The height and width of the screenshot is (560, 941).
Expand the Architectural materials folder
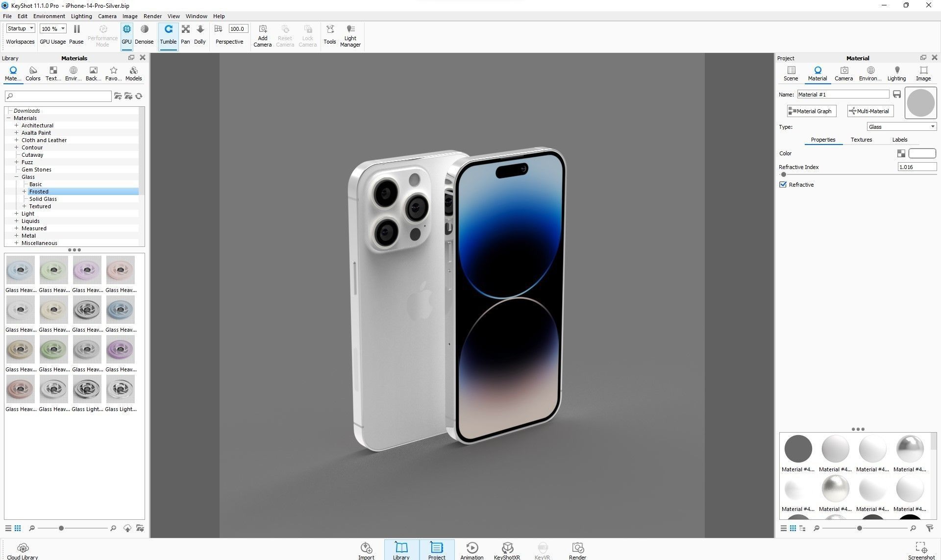(x=16, y=125)
